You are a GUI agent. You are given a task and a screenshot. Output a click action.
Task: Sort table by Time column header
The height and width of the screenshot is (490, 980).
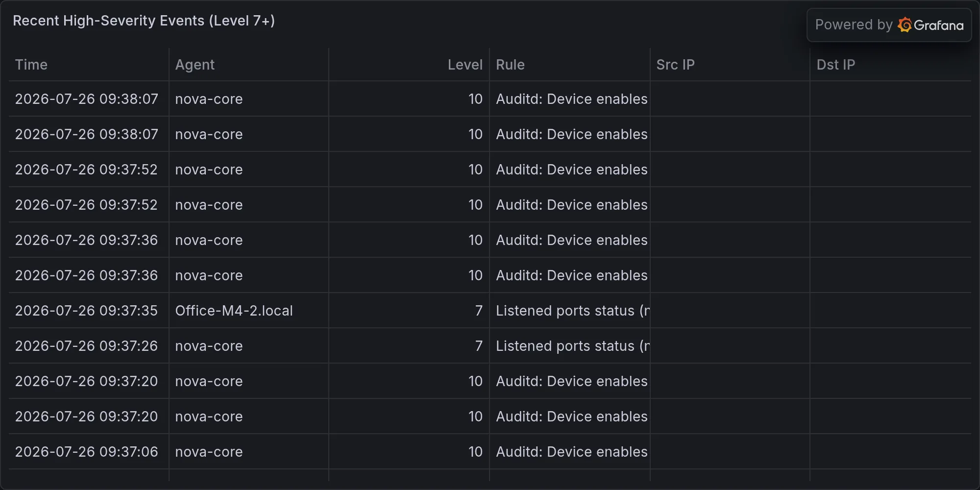[31, 65]
